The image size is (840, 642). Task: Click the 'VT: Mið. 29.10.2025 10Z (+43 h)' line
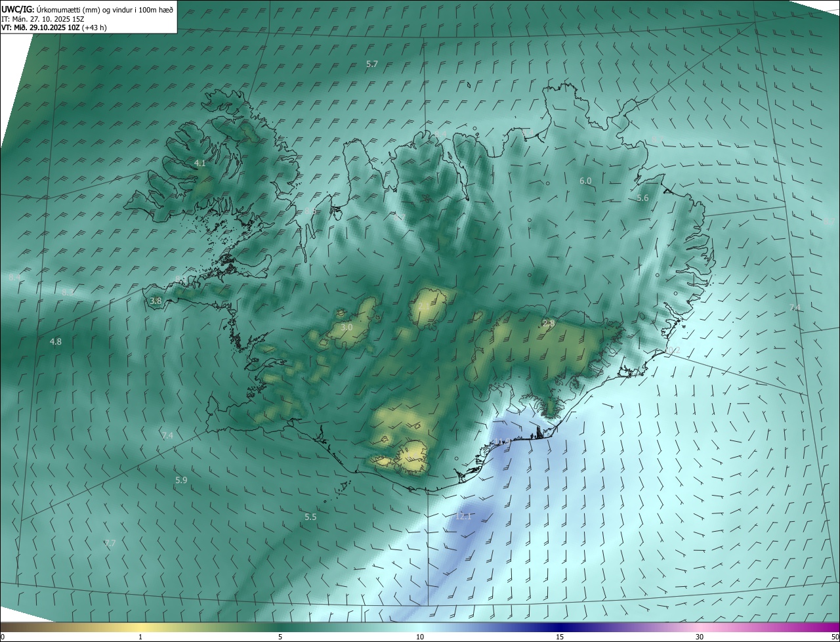pos(54,28)
